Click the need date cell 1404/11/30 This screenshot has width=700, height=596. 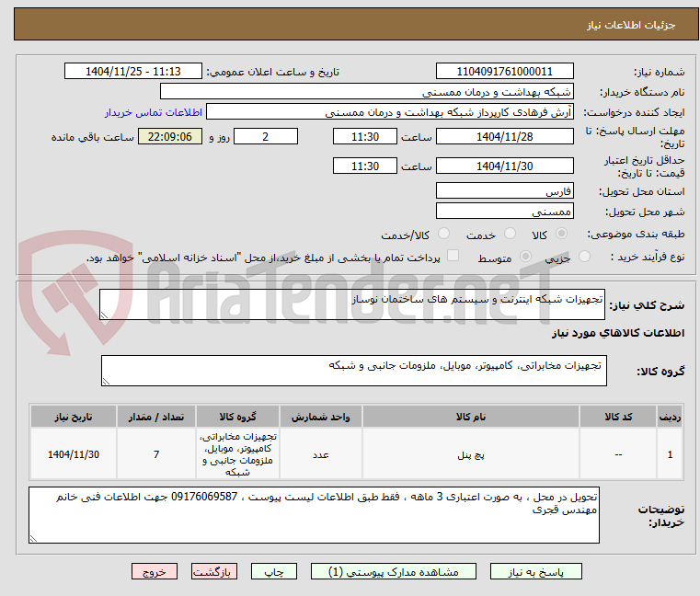(74, 454)
